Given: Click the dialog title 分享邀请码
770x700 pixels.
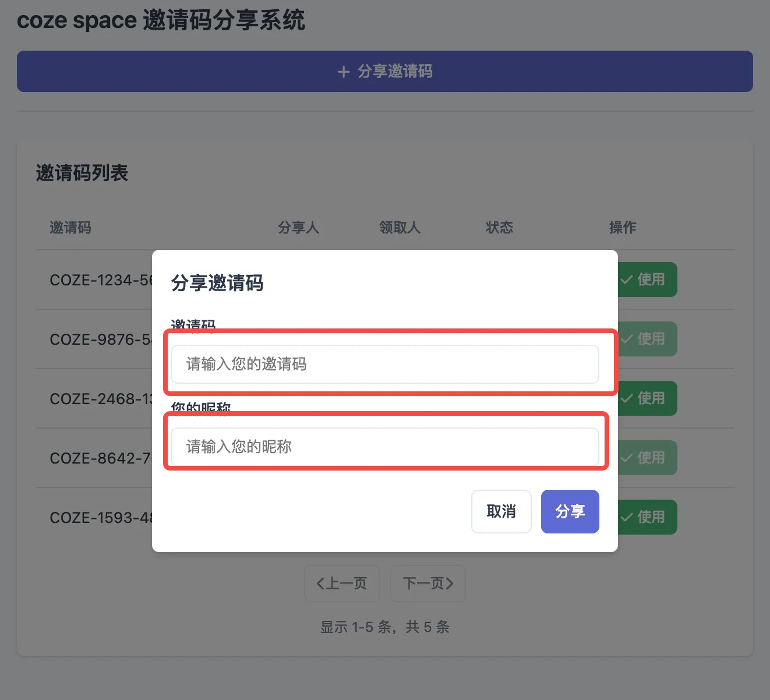Looking at the screenshot, I should (217, 283).
